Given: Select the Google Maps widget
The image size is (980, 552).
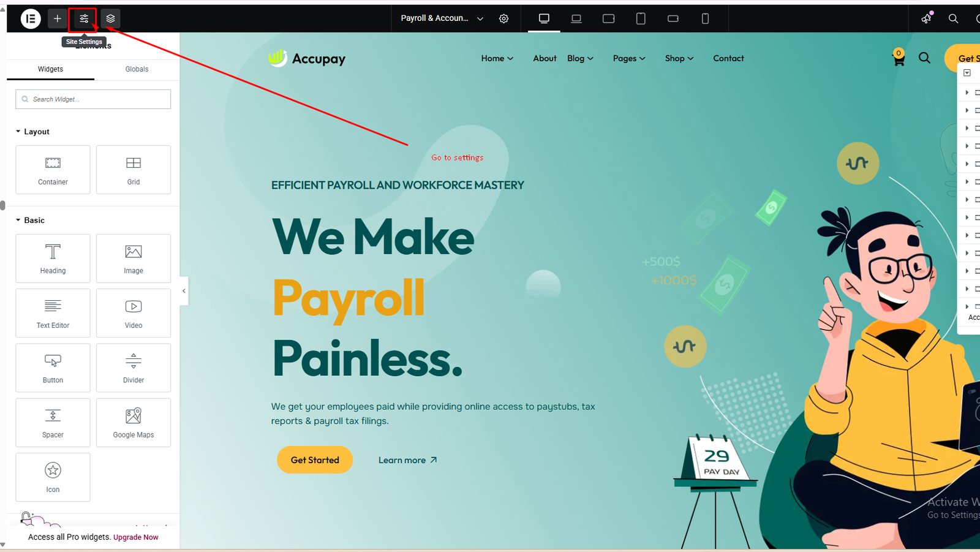Looking at the screenshot, I should (x=134, y=423).
